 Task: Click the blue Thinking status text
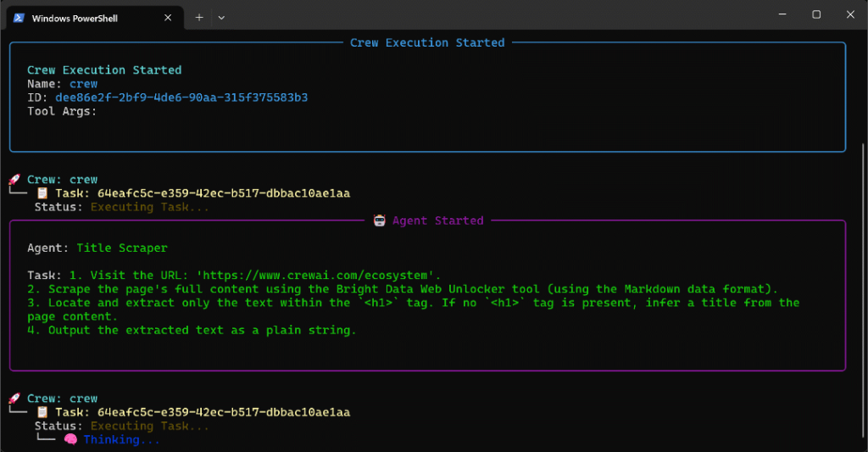click(121, 440)
